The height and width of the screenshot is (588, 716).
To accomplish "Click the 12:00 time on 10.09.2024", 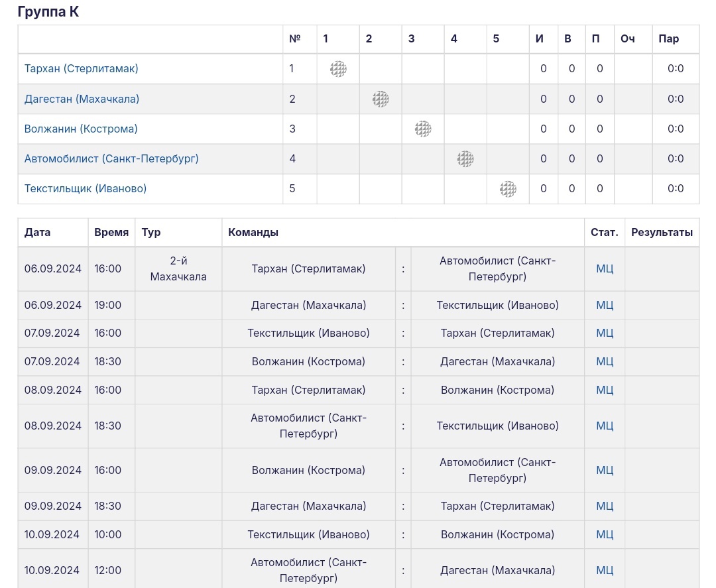I will click(108, 570).
